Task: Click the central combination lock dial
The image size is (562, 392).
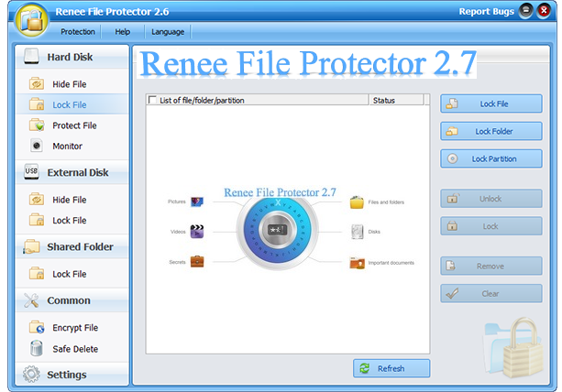Action: point(278,230)
